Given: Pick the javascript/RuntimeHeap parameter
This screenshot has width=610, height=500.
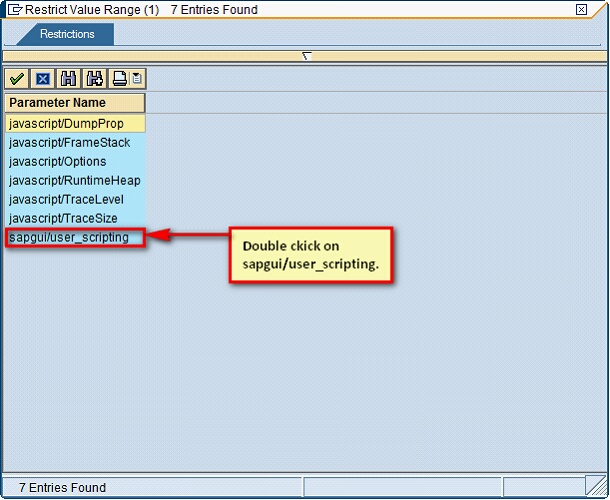Looking at the screenshot, I should click(75, 181).
